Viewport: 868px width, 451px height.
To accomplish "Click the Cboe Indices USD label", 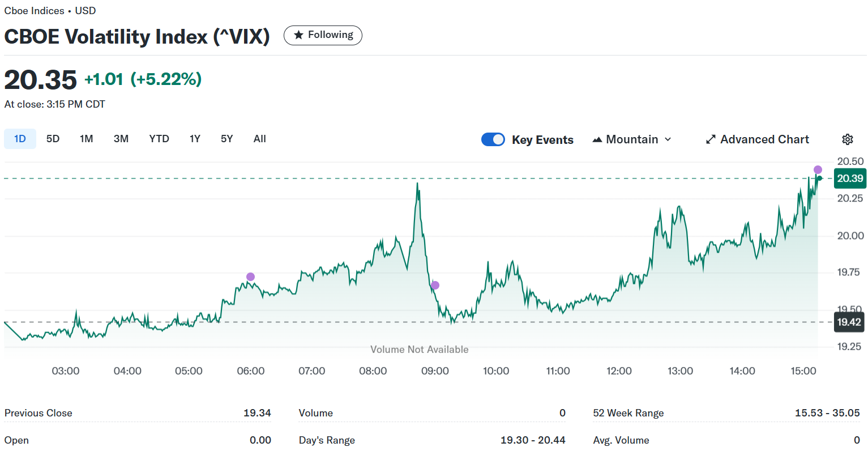I will 50,11.
